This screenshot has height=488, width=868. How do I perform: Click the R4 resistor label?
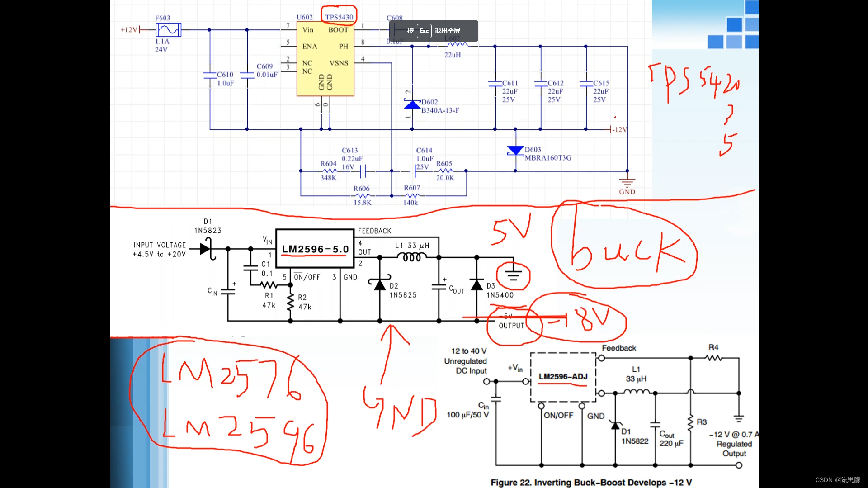click(x=713, y=347)
